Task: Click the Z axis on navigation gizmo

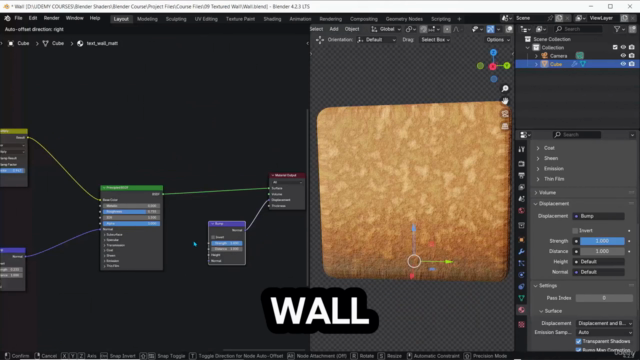Action: (493, 53)
